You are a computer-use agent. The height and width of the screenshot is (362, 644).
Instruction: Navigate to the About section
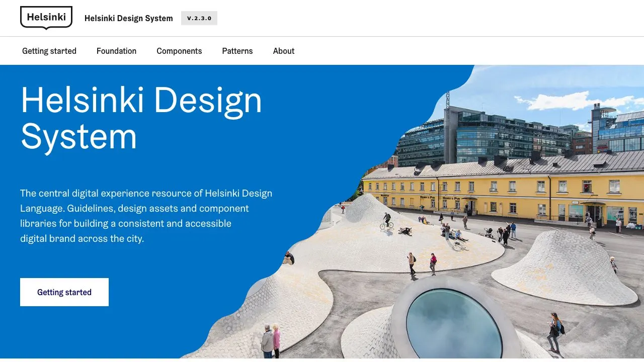[284, 51]
